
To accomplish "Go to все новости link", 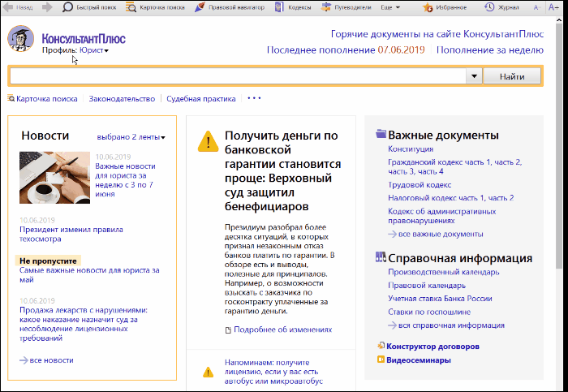I will point(51,360).
